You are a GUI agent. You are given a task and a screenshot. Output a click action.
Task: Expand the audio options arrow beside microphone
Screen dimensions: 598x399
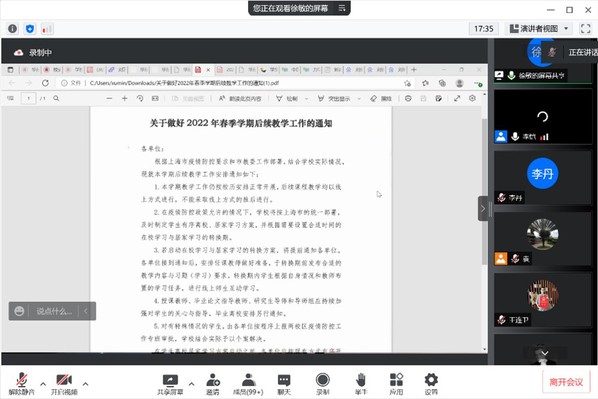click(x=43, y=384)
